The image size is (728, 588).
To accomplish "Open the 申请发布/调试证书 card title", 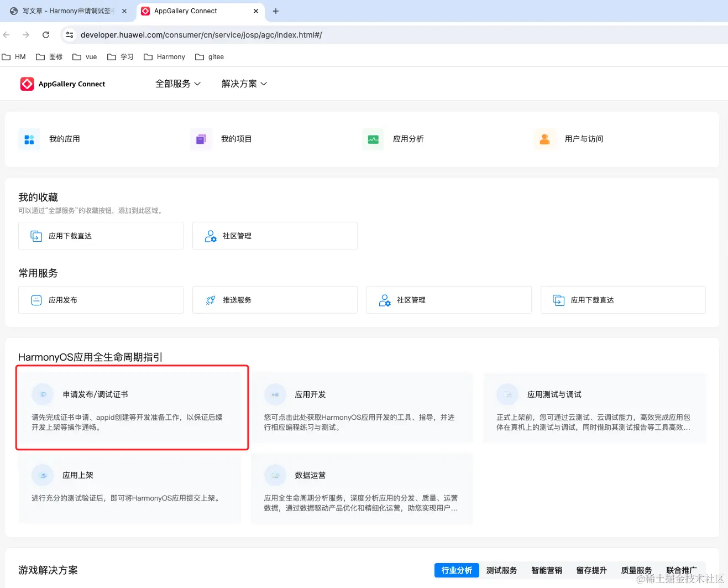I will (x=96, y=394).
